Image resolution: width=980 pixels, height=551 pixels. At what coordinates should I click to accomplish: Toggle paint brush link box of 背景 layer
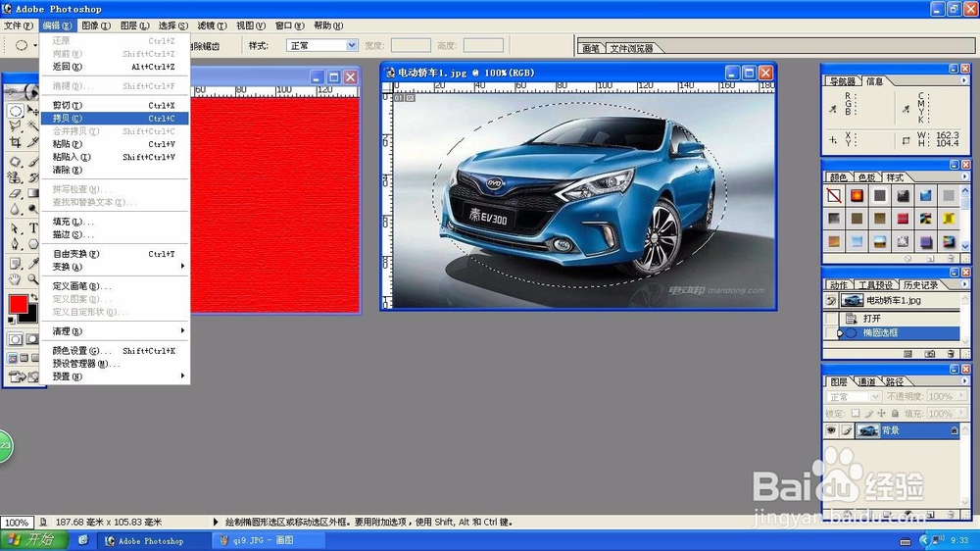[x=847, y=430]
